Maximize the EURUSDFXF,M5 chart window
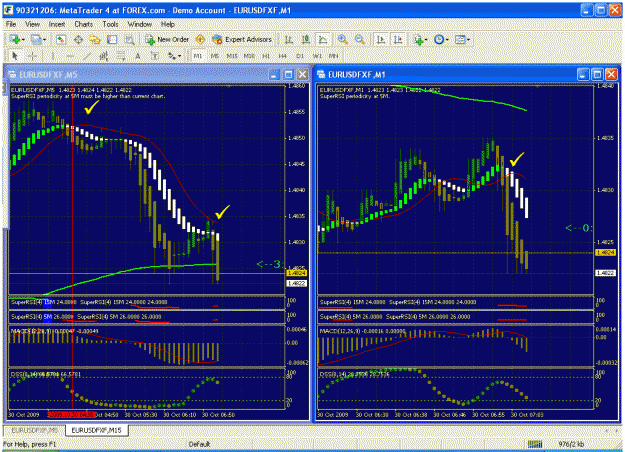 [288, 75]
